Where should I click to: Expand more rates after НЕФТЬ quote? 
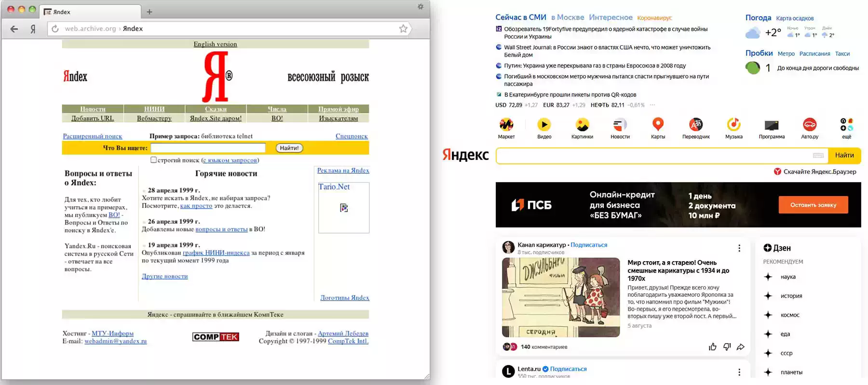(x=652, y=105)
